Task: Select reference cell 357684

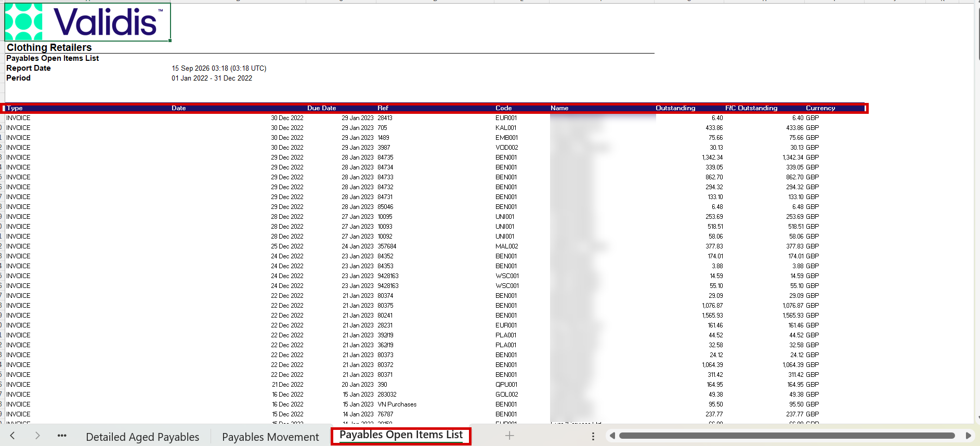Action: 387,246
